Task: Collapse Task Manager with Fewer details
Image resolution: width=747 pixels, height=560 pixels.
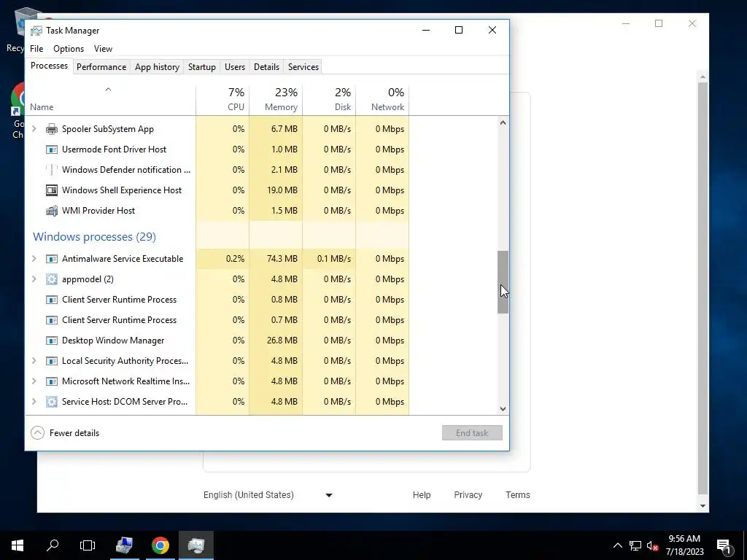Action: [65, 433]
